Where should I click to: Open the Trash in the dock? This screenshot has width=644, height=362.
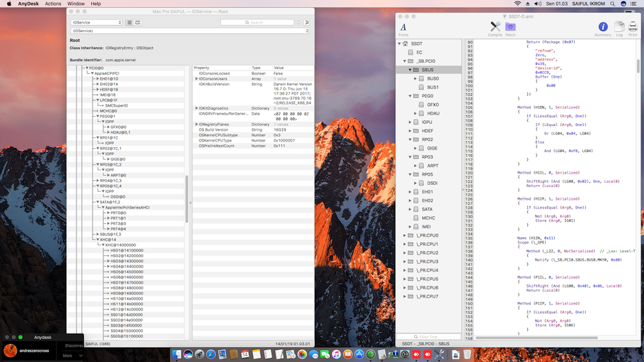[467, 355]
